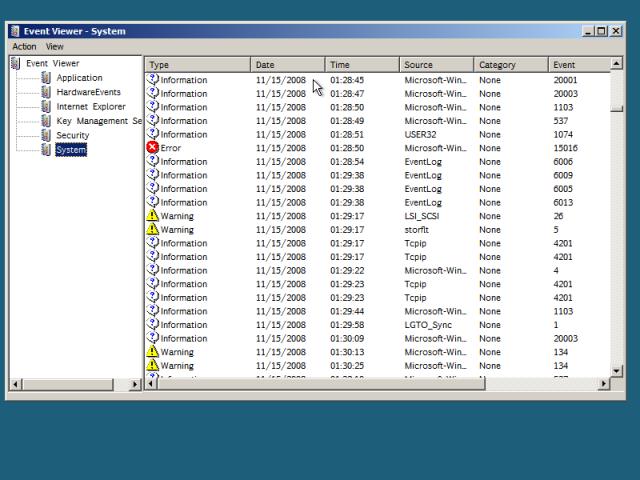Sort by the Time column header
Image resolution: width=640 pixels, height=480 pixels.
362,64
